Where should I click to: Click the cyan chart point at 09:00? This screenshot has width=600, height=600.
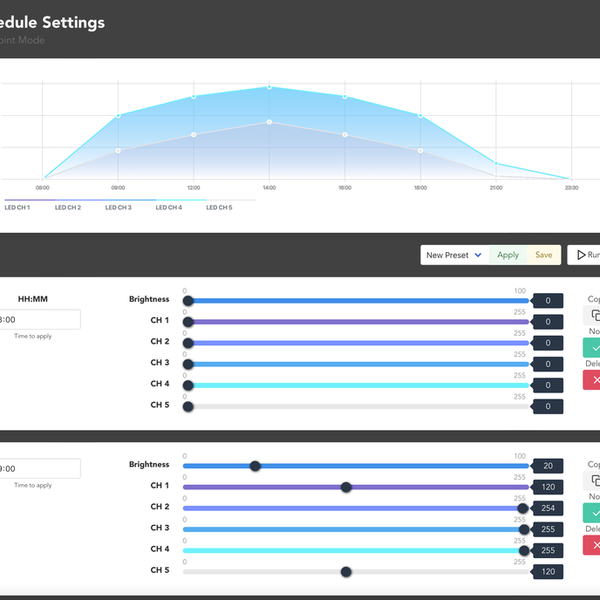(x=118, y=116)
